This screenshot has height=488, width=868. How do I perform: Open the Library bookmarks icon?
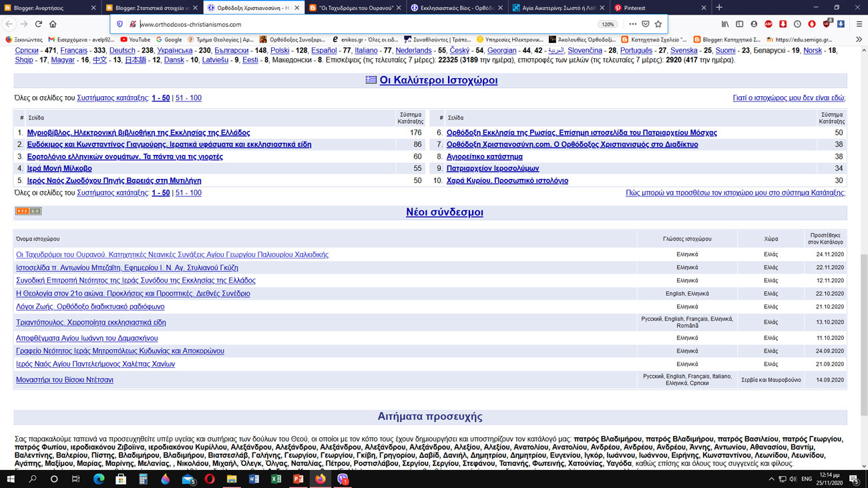click(x=724, y=24)
